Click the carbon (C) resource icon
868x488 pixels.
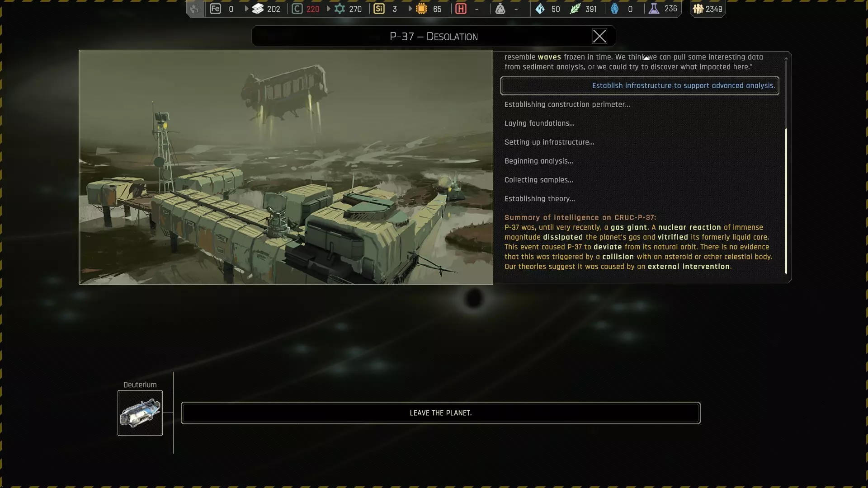[297, 9]
